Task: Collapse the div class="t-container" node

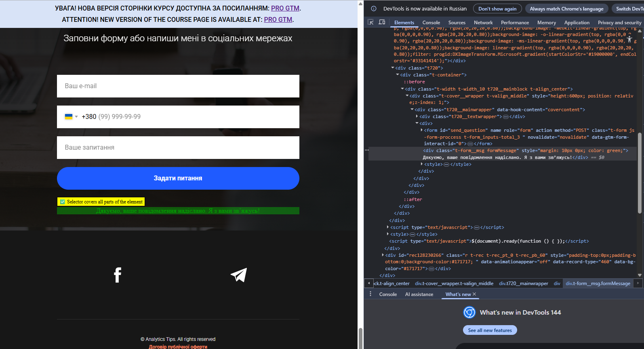Action: point(398,75)
